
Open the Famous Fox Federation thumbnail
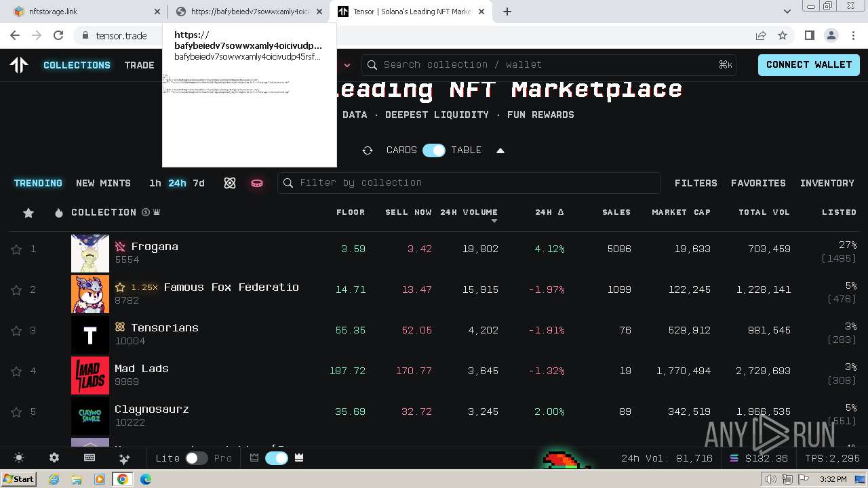tap(90, 294)
